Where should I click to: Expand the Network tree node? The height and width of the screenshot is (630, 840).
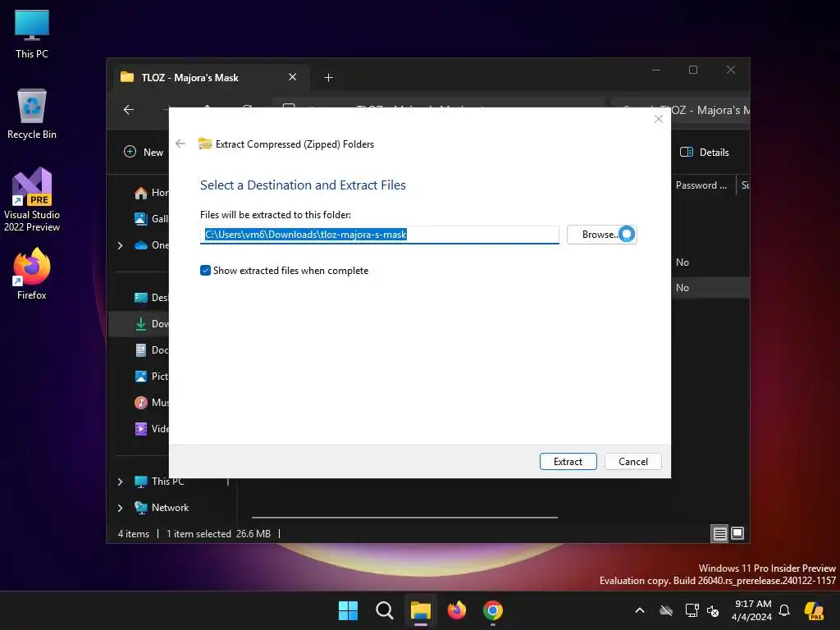click(x=120, y=508)
